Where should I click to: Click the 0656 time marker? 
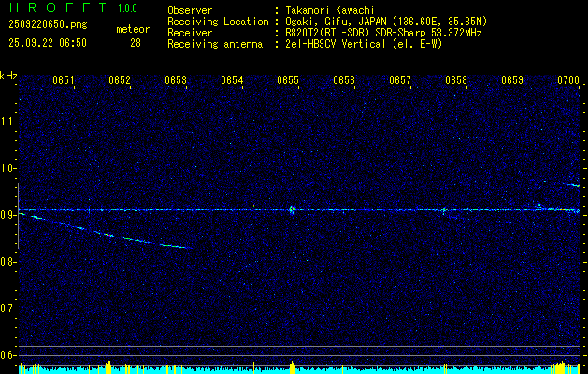click(x=344, y=80)
